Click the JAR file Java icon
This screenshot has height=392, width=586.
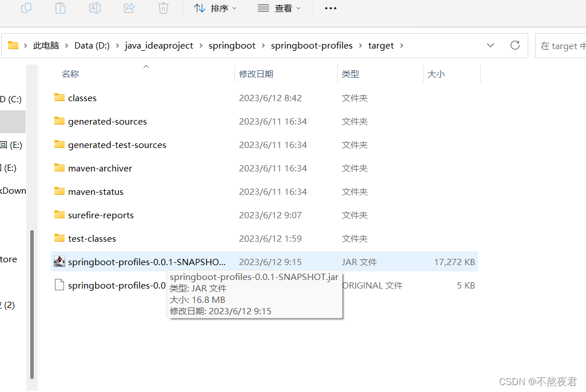(x=59, y=262)
